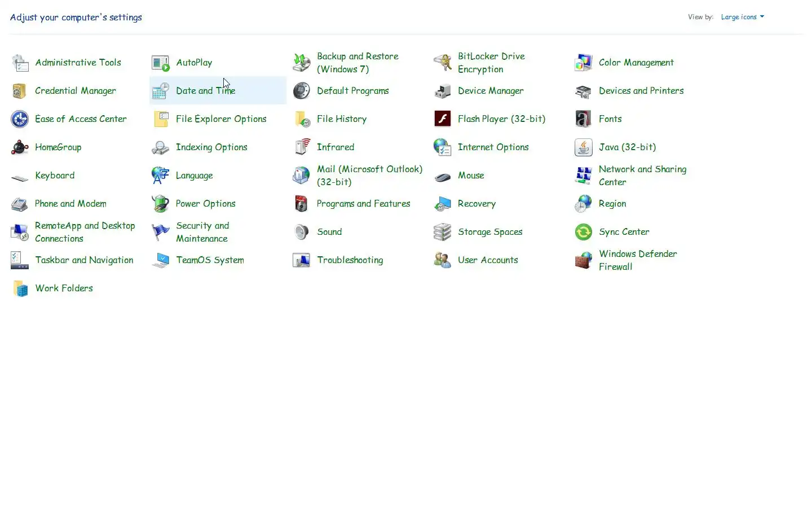Open the Mail (Microsoft Outlook) icon
Screen dimensions: 812x508
(302, 176)
